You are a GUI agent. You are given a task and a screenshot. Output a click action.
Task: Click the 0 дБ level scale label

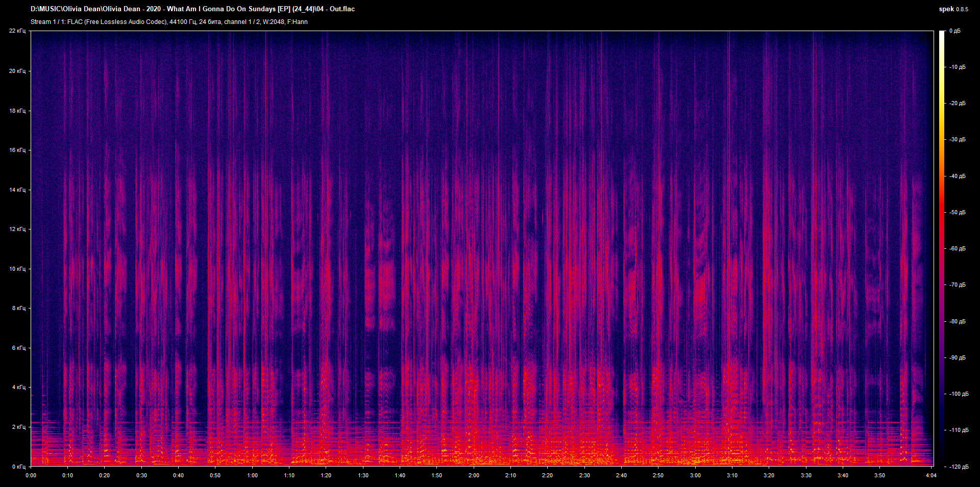(x=954, y=31)
